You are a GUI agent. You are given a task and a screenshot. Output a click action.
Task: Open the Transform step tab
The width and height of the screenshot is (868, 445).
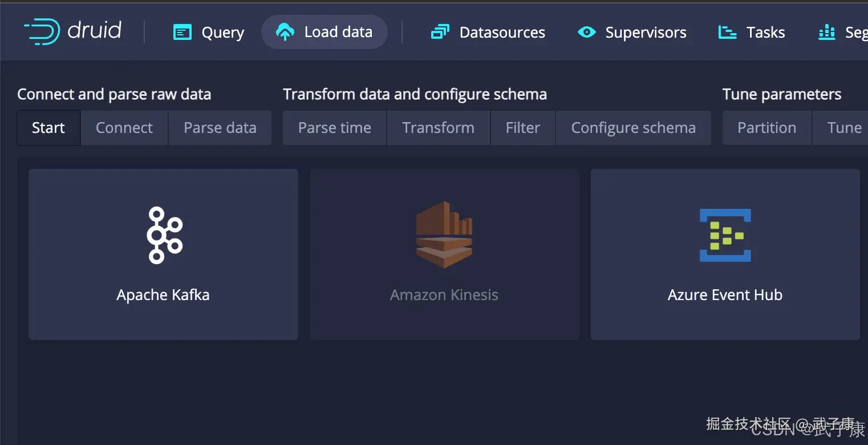coord(438,128)
